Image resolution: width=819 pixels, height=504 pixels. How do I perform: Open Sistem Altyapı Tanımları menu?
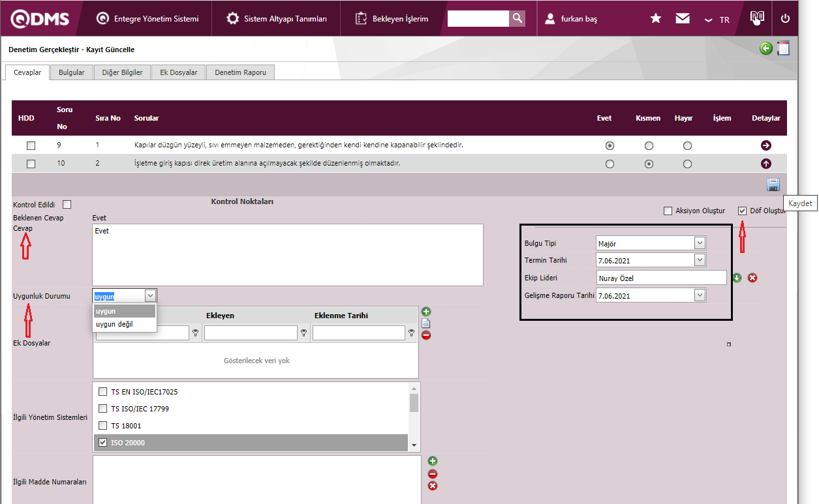(x=277, y=19)
